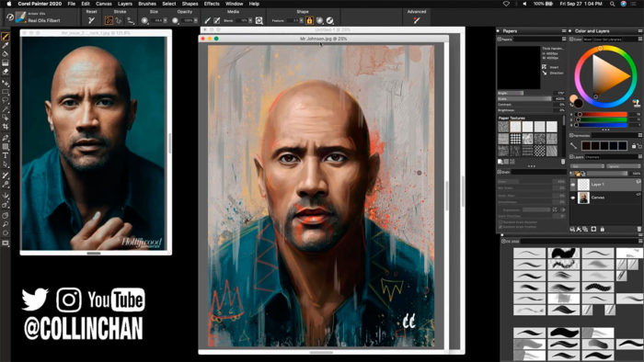Open the layer composite depth dropdown

point(624,166)
